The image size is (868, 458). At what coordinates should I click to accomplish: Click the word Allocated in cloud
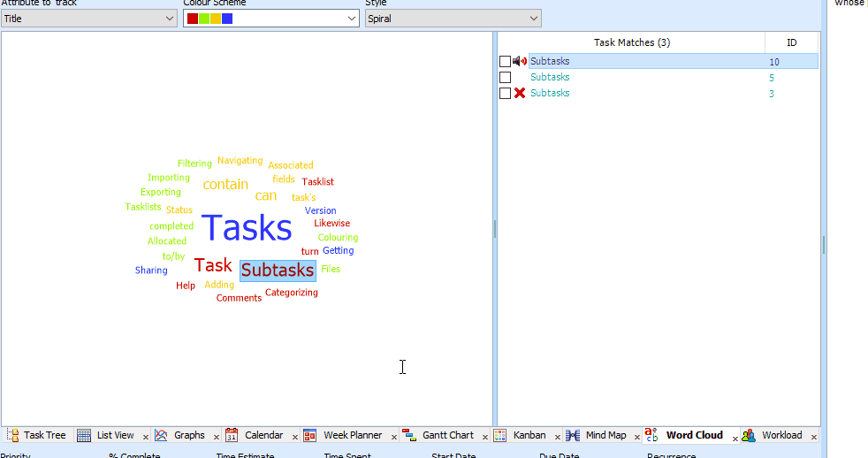[167, 240]
